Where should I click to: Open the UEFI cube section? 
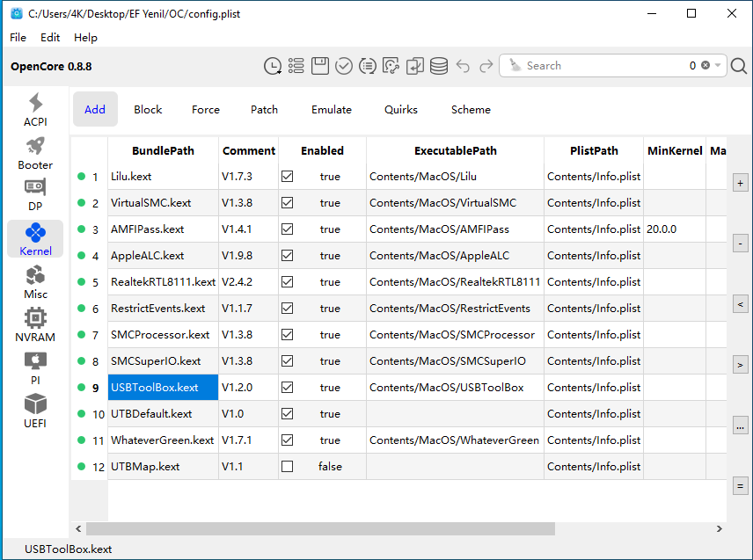click(x=35, y=411)
